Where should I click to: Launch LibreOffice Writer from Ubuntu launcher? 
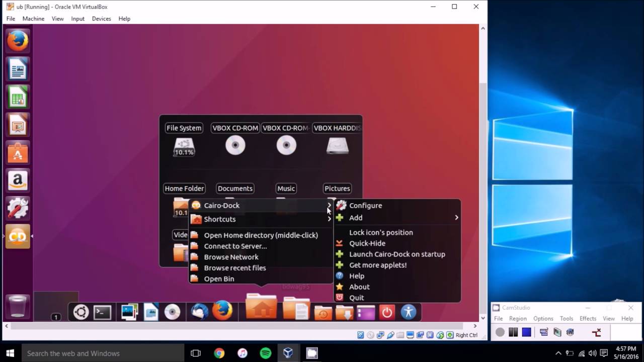pyautogui.click(x=18, y=69)
